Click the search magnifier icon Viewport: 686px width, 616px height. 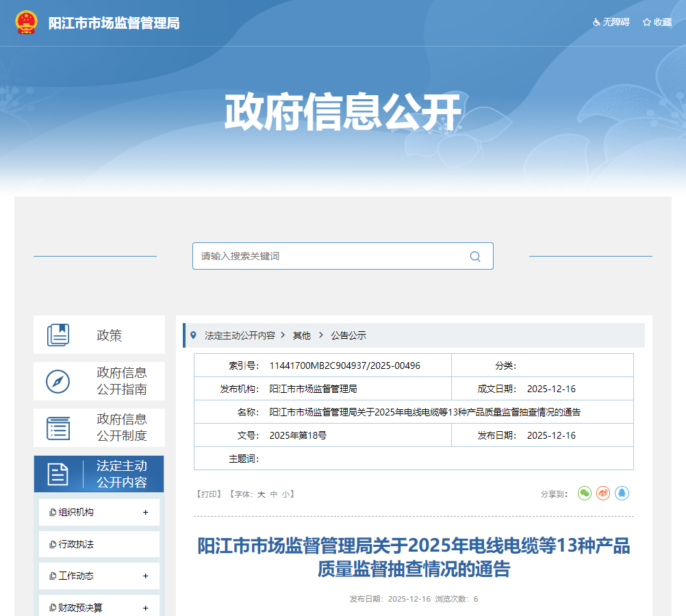(x=475, y=257)
